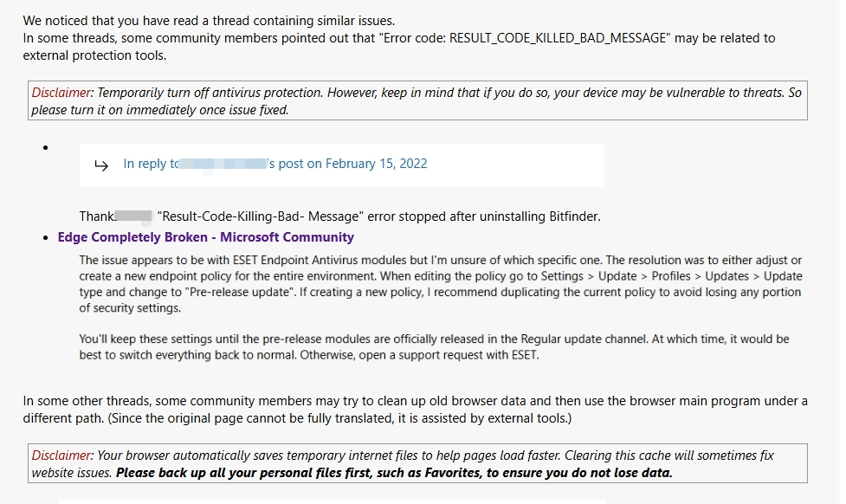Screen dimensions: 846x504
Task: Click the bullet before 'Edge Completely Broken'
Action: point(46,238)
